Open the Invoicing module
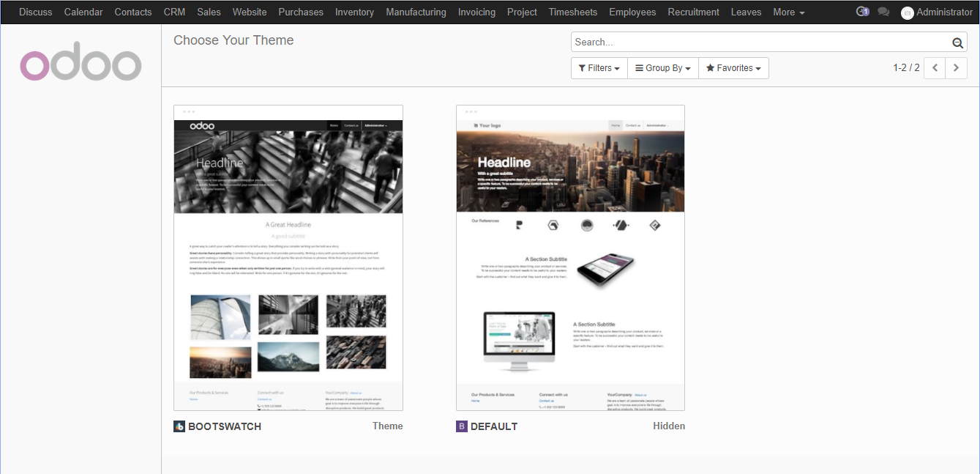980x474 pixels. pyautogui.click(x=476, y=12)
